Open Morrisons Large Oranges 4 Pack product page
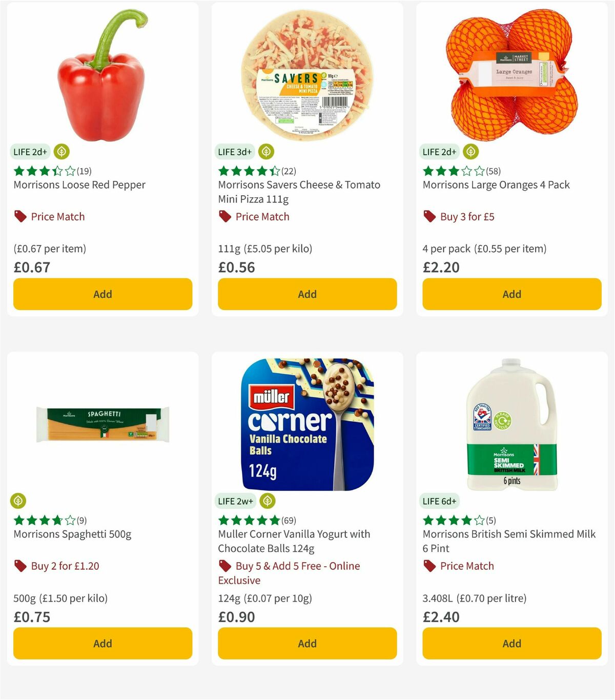The width and height of the screenshot is (615, 700). [496, 184]
